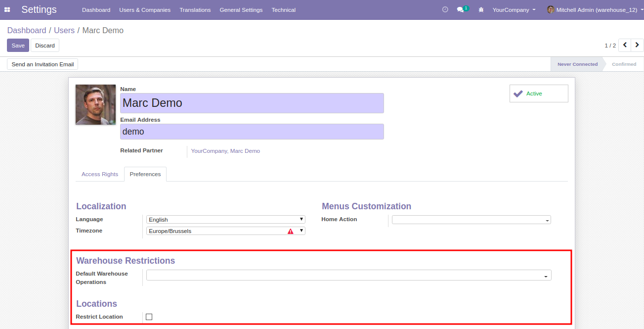Expand Default Warehouse Operations dropdown
Image resolution: width=644 pixels, height=329 pixels.
click(348, 276)
